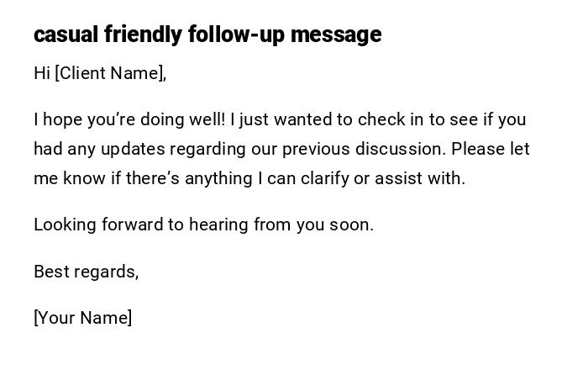The image size is (588, 370).
Task: Click the 'Best regards,' closing line
Action: pos(86,272)
